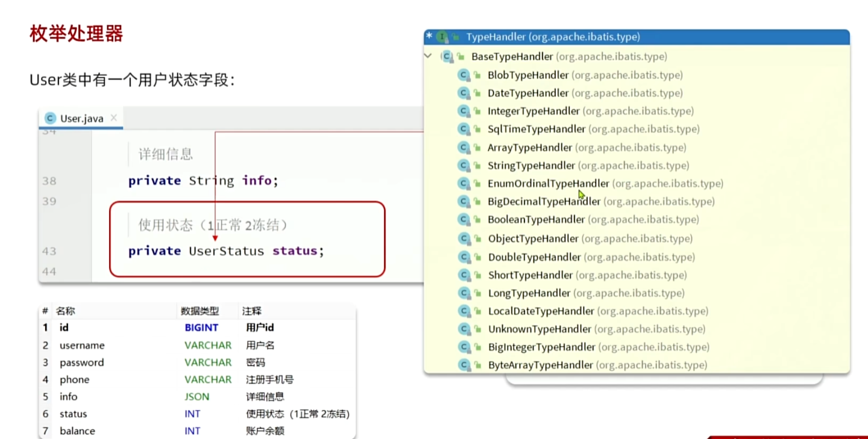
Task: Switch to the User.java editor tab
Action: pos(80,119)
